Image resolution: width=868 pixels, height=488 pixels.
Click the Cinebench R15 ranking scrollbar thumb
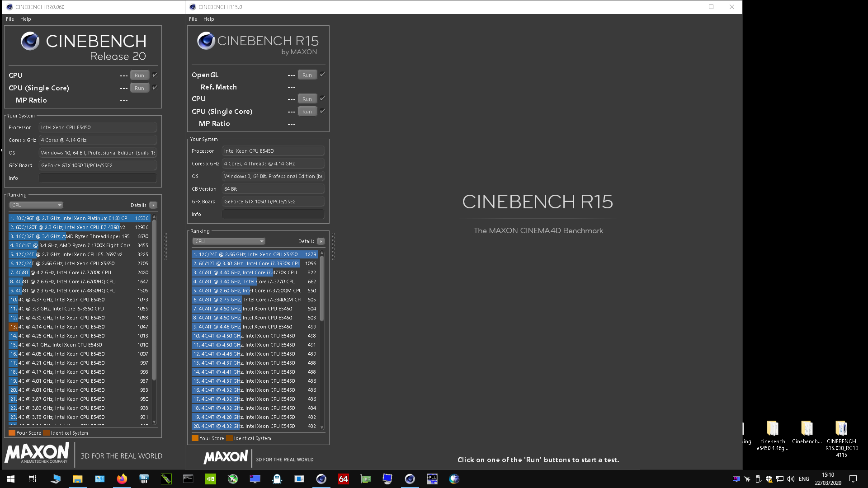tap(322, 289)
